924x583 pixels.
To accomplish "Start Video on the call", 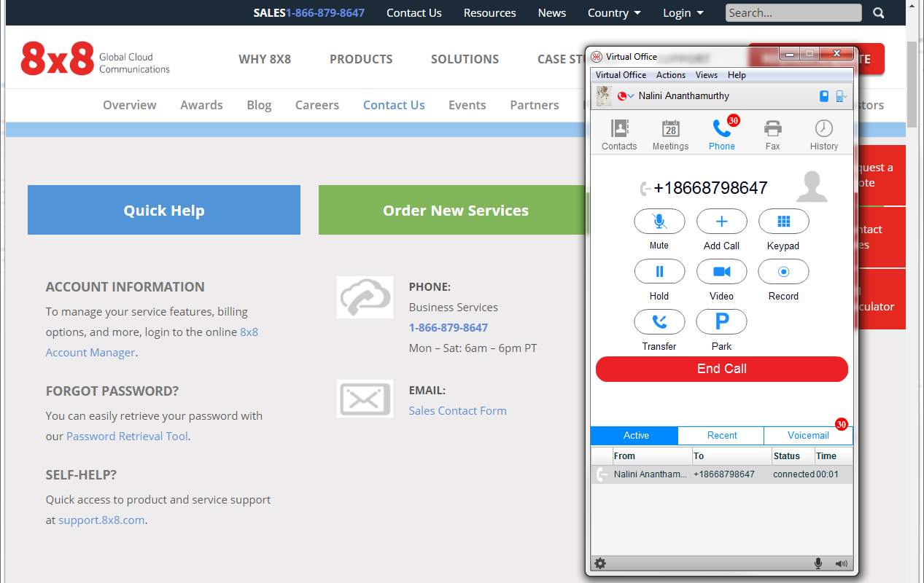I will (721, 272).
